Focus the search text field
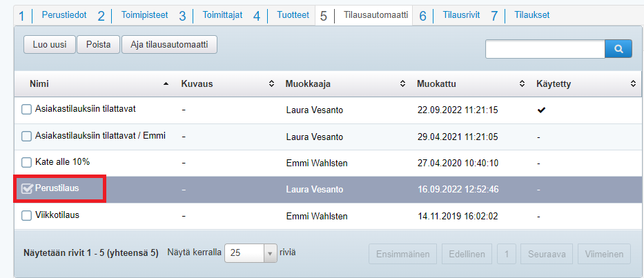Viewport: 644px width, 278px height. [x=545, y=48]
